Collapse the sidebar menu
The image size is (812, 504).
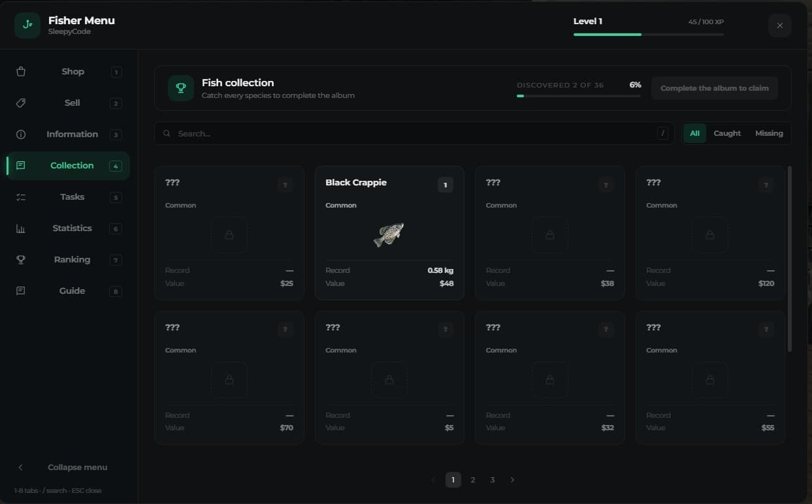point(69,467)
